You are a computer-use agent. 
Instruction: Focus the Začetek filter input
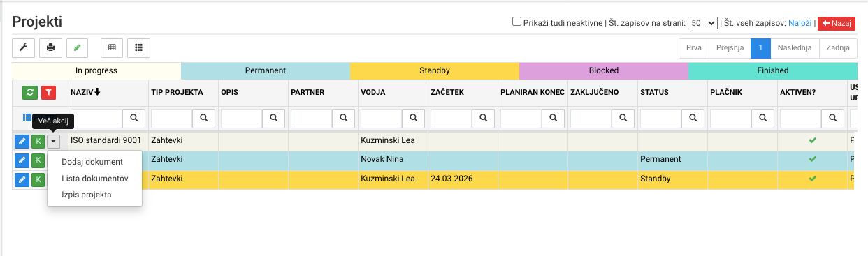(x=451, y=118)
